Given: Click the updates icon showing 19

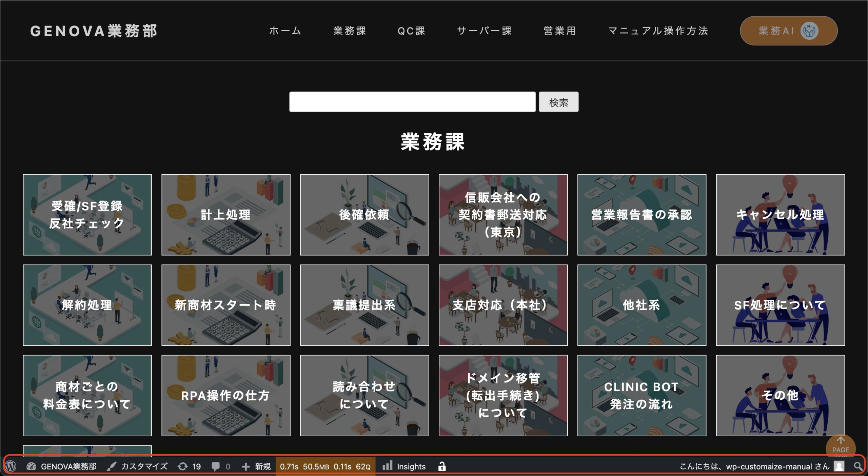Looking at the screenshot, I should coord(183,467).
